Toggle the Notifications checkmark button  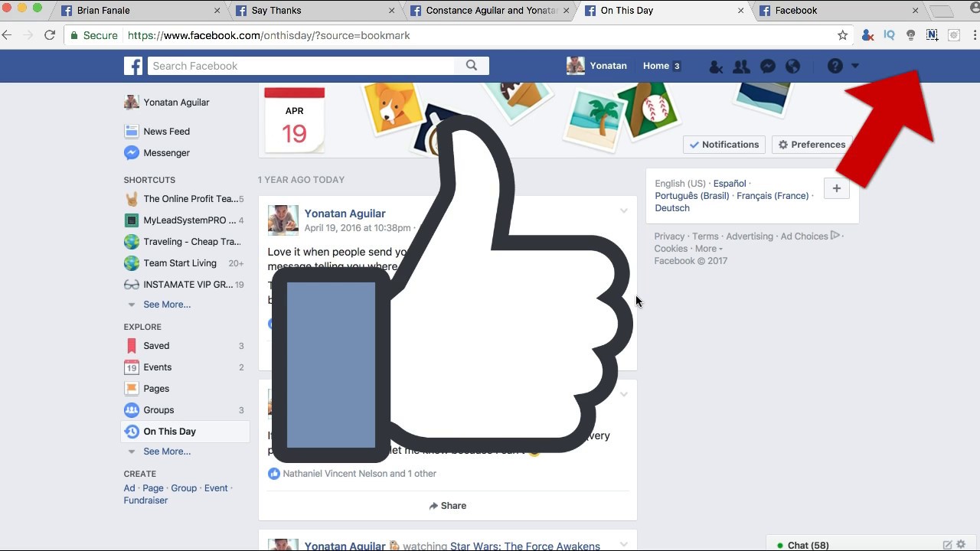[x=724, y=145]
